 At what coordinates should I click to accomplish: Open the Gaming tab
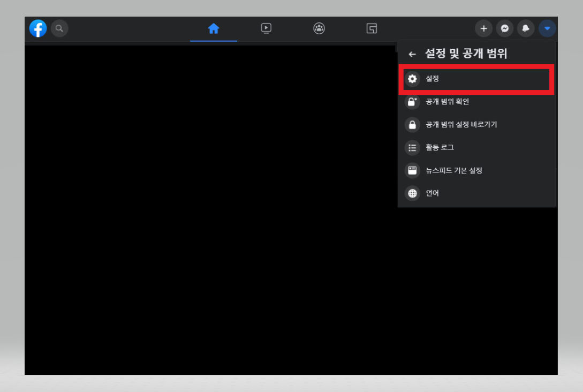[x=372, y=28]
